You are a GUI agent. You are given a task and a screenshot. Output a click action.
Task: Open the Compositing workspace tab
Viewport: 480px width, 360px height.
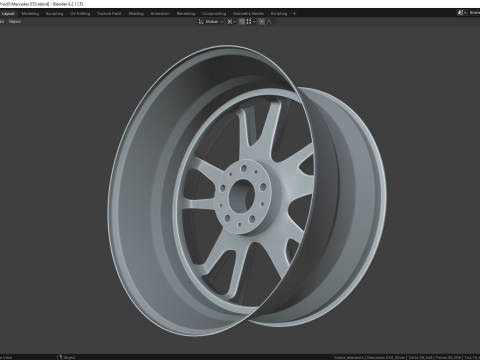pyautogui.click(x=214, y=14)
